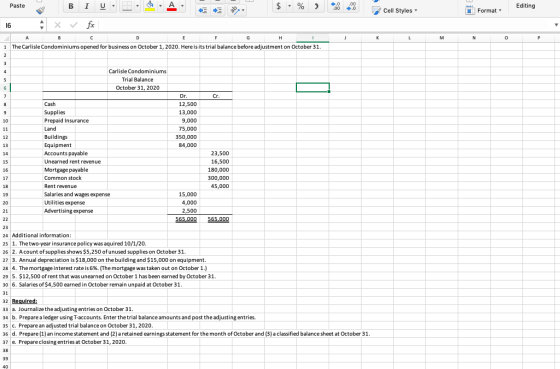Increase indent of cell contents

click(217, 10)
